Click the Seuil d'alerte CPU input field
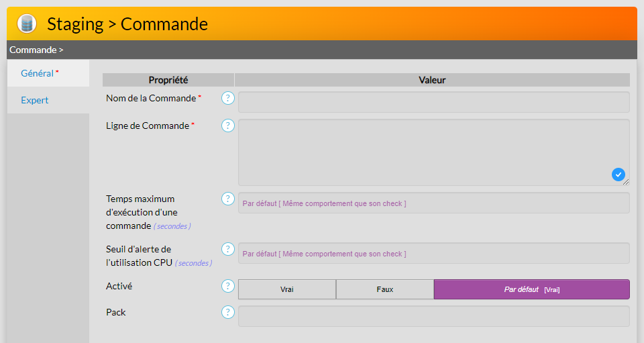The width and height of the screenshot is (644, 343). [x=433, y=254]
